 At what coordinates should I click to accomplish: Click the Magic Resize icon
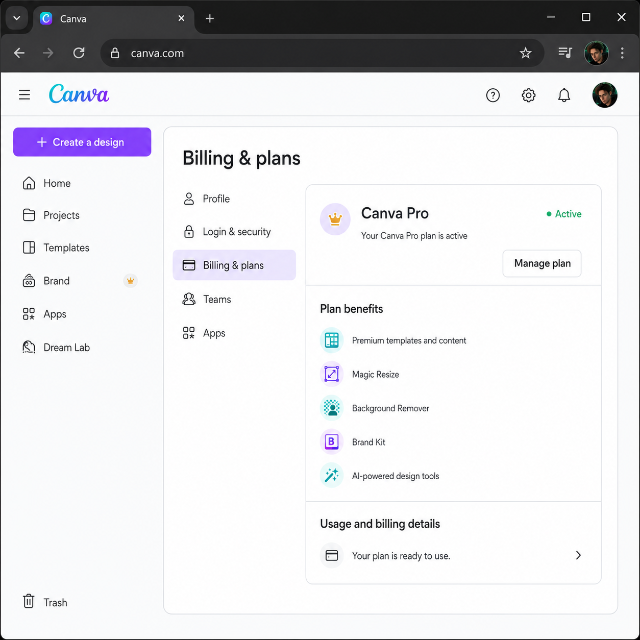pos(331,373)
